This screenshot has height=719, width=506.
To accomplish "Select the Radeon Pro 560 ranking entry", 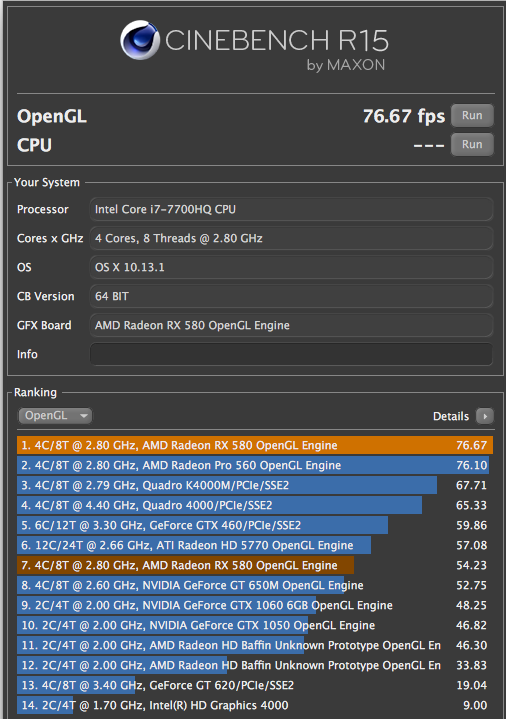I will tap(255, 465).
